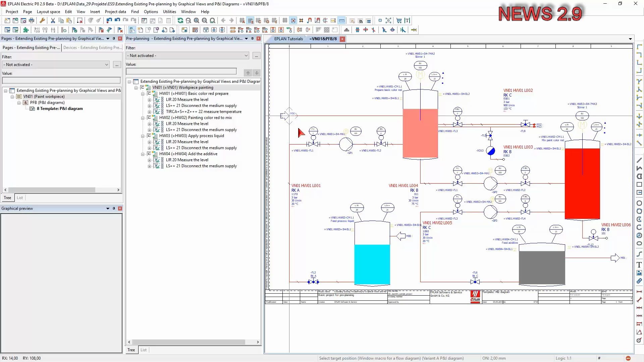Open the Utilities menu

click(169, 11)
